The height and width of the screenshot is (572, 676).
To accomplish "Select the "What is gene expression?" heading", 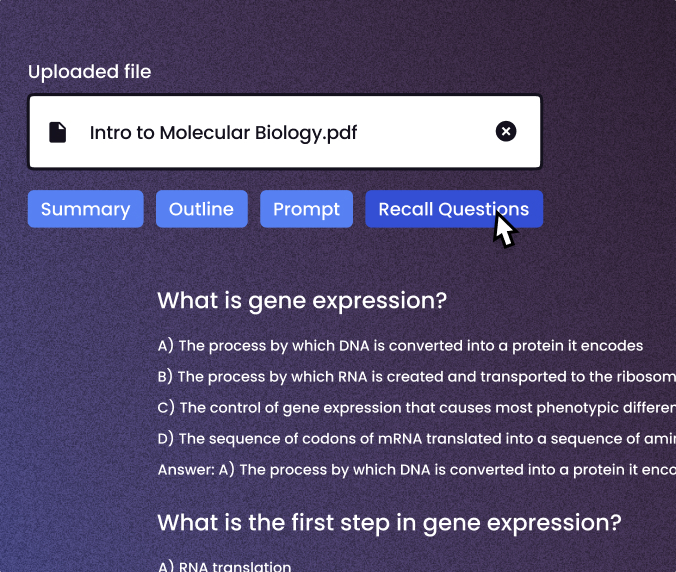I will click(x=302, y=301).
